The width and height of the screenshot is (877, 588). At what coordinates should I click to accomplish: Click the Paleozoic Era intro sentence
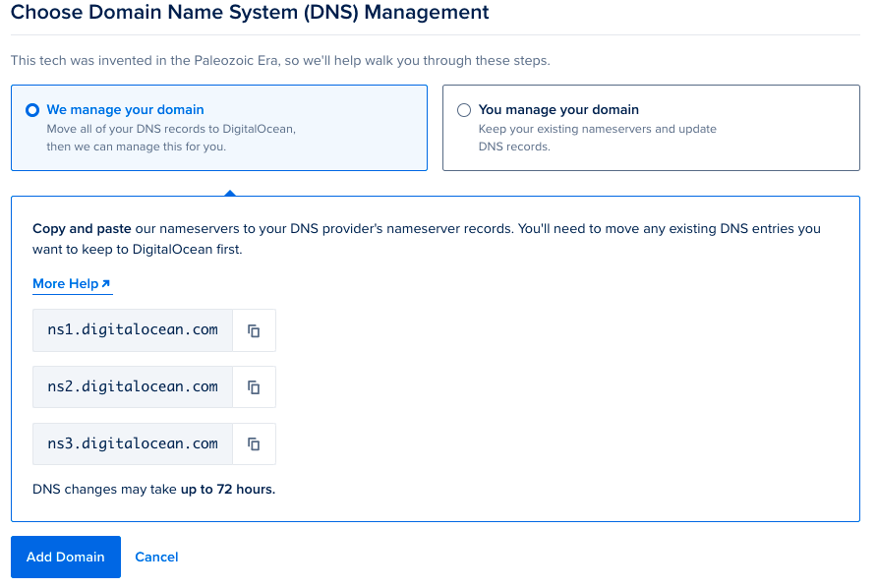[x=280, y=60]
